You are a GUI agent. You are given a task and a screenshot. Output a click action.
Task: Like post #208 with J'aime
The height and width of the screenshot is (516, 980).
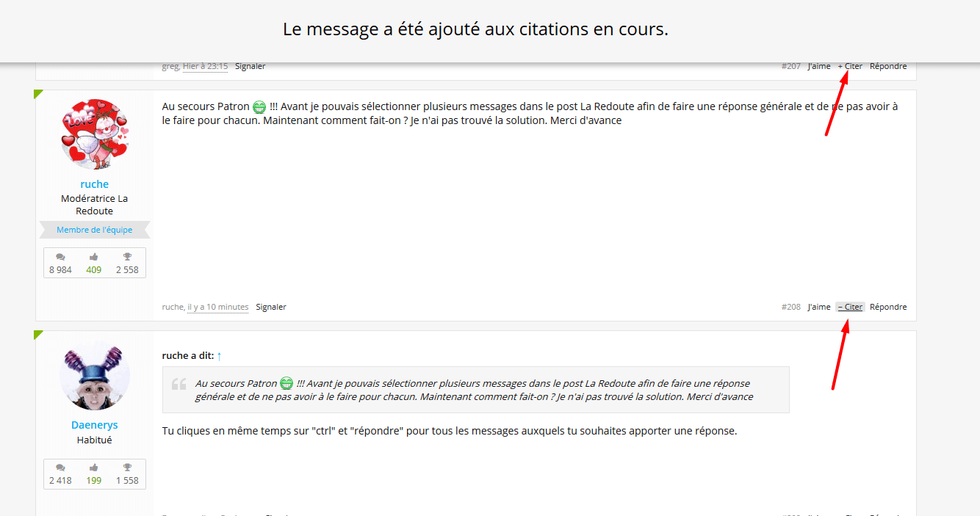coord(818,307)
